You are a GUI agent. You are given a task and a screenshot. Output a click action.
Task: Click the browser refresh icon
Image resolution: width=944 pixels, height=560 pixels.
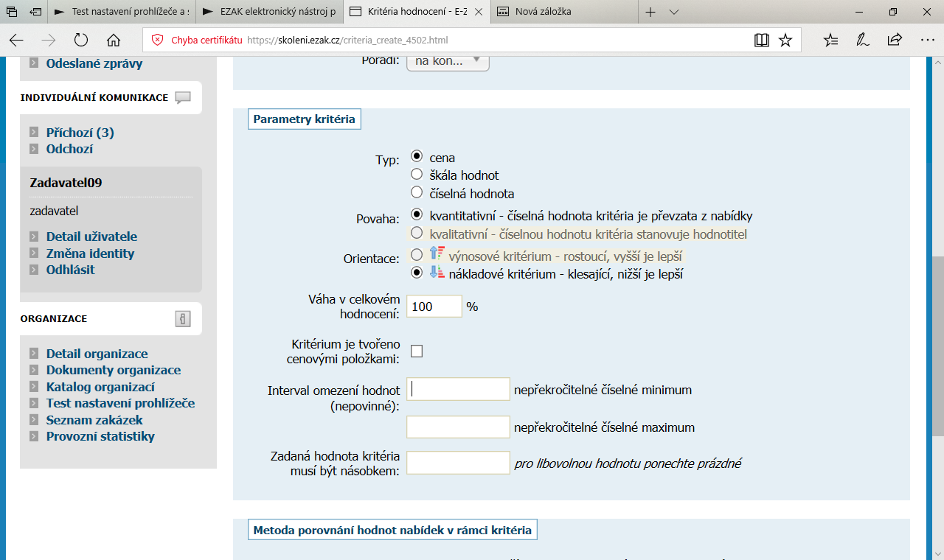81,41
